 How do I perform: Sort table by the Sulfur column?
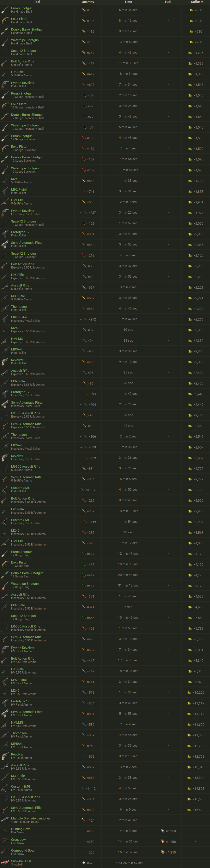click(196, 2)
